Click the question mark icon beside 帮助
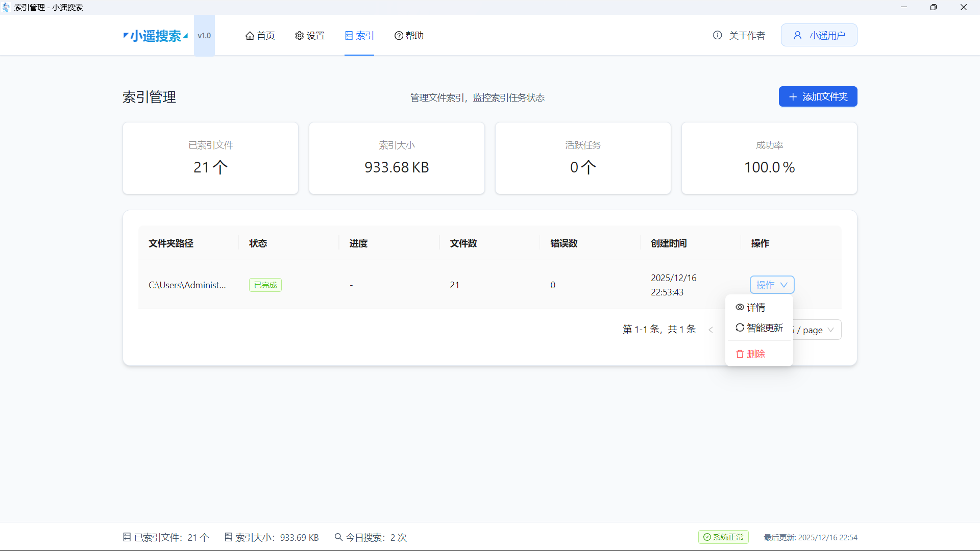The width and height of the screenshot is (980, 551). click(x=399, y=35)
